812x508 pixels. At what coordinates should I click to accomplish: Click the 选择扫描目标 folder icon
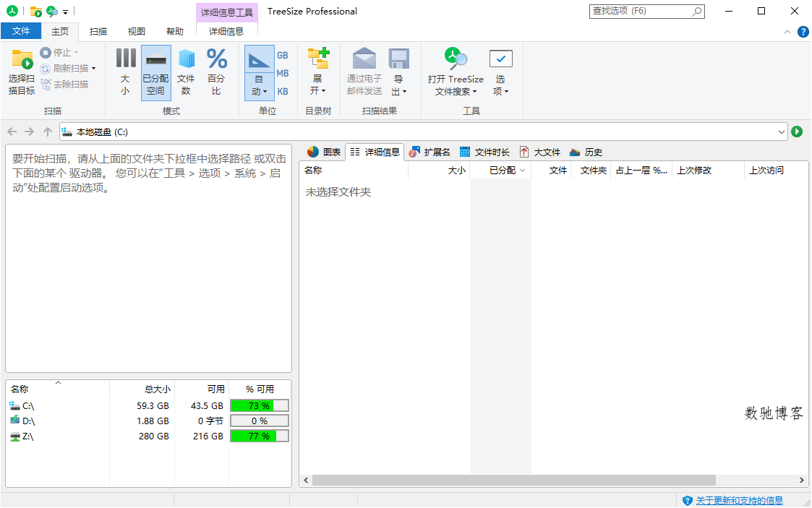[x=22, y=59]
